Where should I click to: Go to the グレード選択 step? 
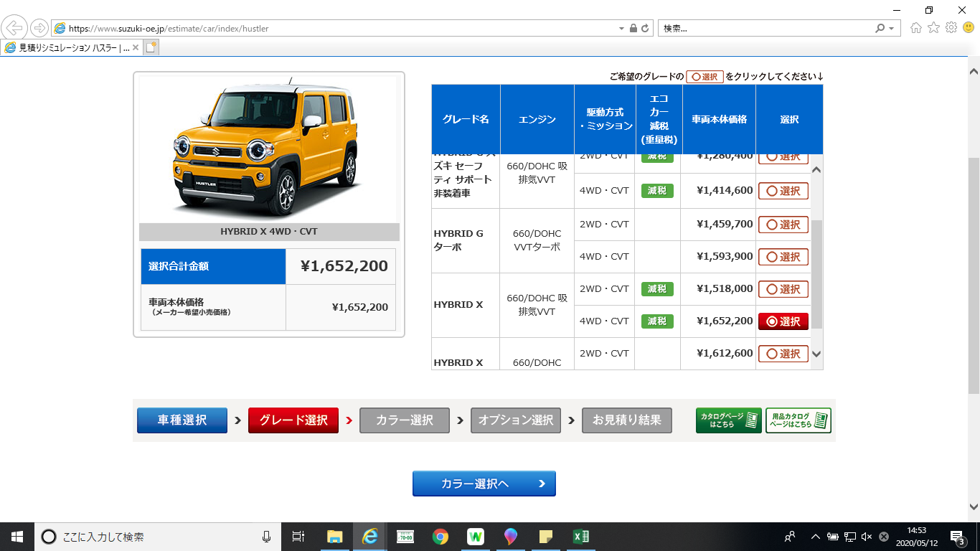point(293,420)
